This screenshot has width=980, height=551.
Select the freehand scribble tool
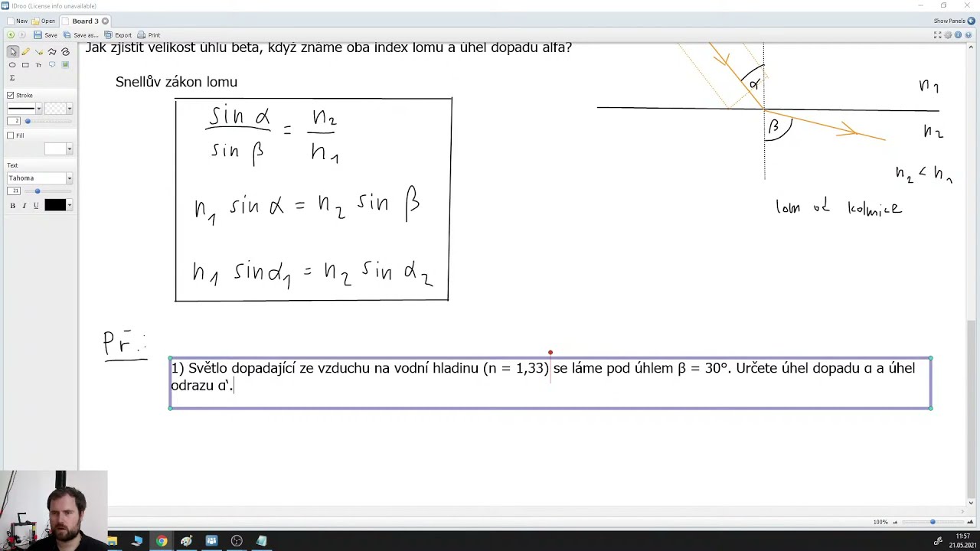65,52
